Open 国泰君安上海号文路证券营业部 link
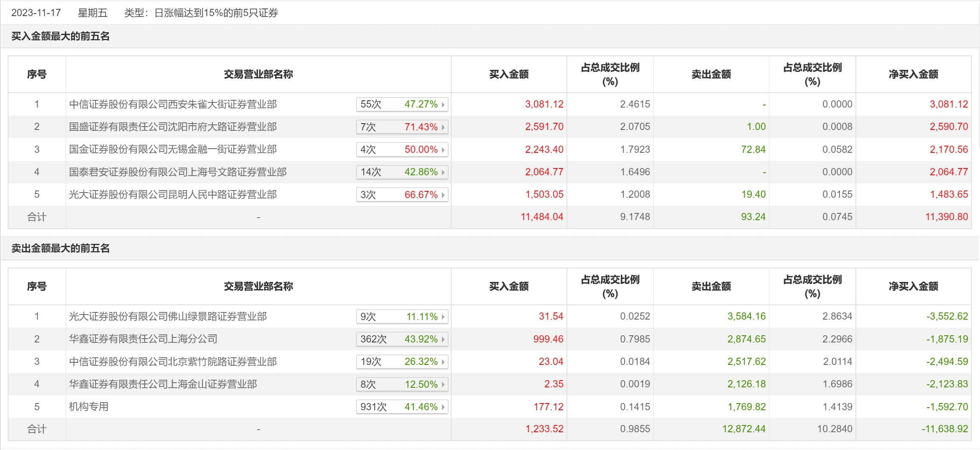Screen dimensions: 980x450 coord(178,172)
